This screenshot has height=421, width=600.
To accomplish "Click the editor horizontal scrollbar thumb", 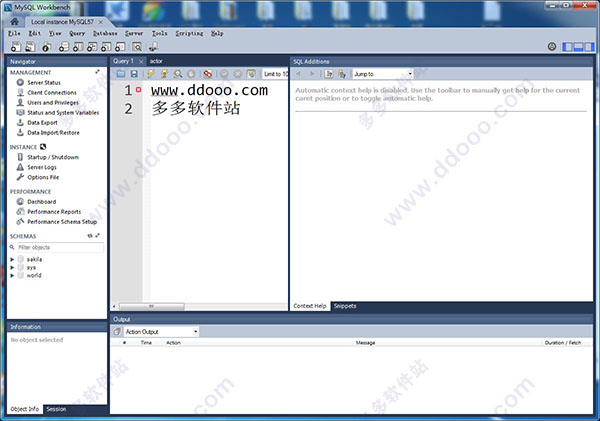I will point(152,306).
